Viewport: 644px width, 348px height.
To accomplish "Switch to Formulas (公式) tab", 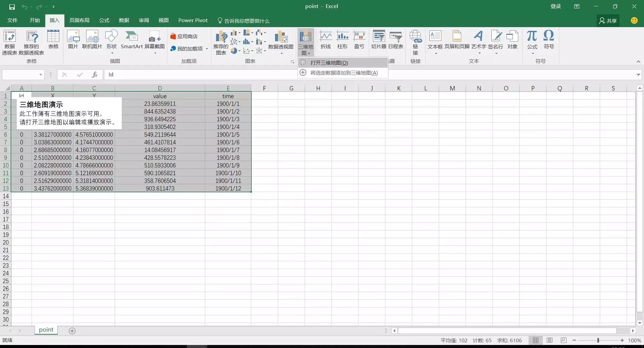I will coord(104,20).
